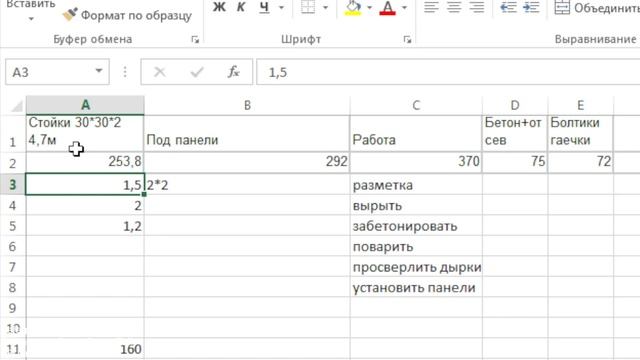Select cell разметка
640x360 pixels.
[416, 184]
